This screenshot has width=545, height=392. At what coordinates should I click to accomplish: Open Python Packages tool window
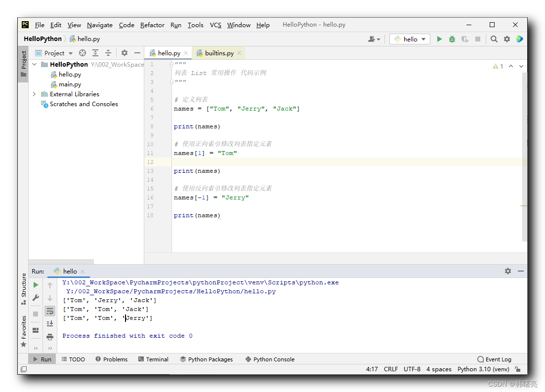click(207, 359)
